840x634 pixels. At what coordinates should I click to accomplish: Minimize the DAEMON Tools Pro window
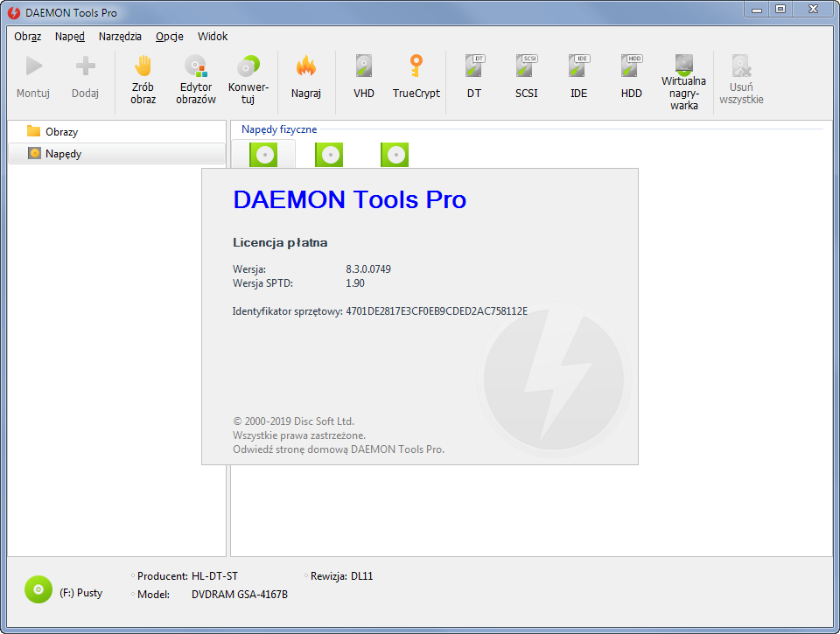[756, 9]
